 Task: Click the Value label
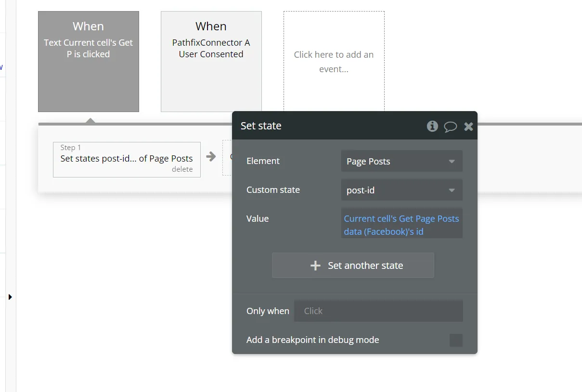click(258, 219)
